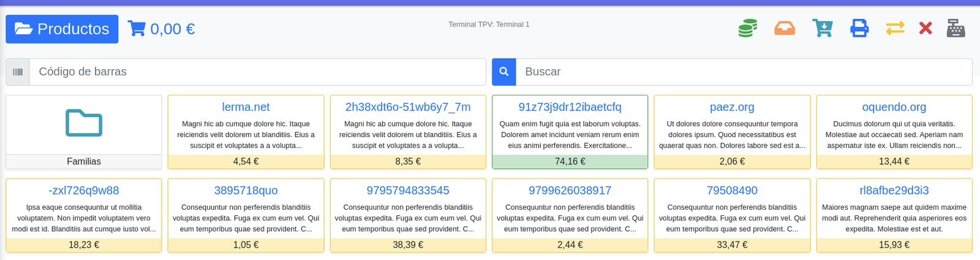
Task: Select product lerma.net
Action: pos(246,107)
